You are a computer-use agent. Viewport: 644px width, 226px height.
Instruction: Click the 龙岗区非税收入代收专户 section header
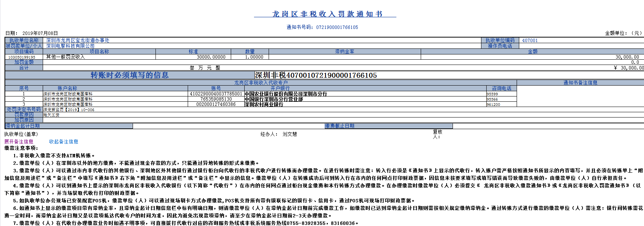[261, 83]
